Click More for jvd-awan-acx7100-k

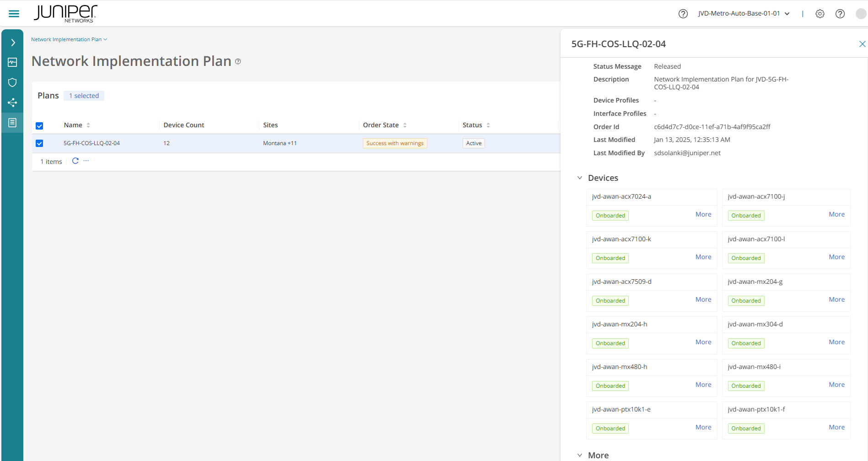click(x=703, y=257)
